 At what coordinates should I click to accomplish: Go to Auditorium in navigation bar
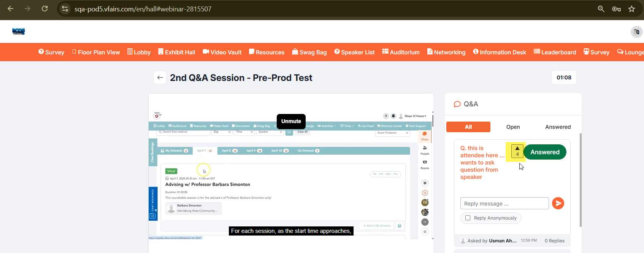point(401,52)
